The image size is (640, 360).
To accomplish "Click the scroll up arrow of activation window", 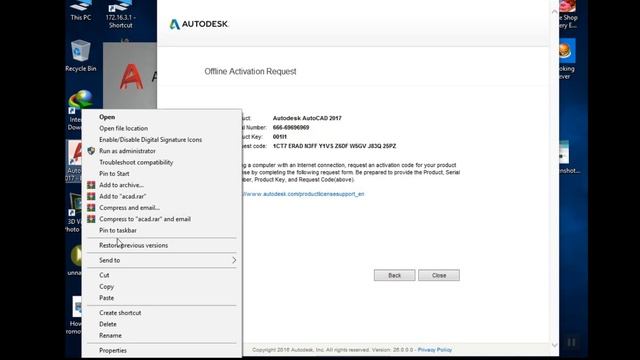I will coord(554,12).
